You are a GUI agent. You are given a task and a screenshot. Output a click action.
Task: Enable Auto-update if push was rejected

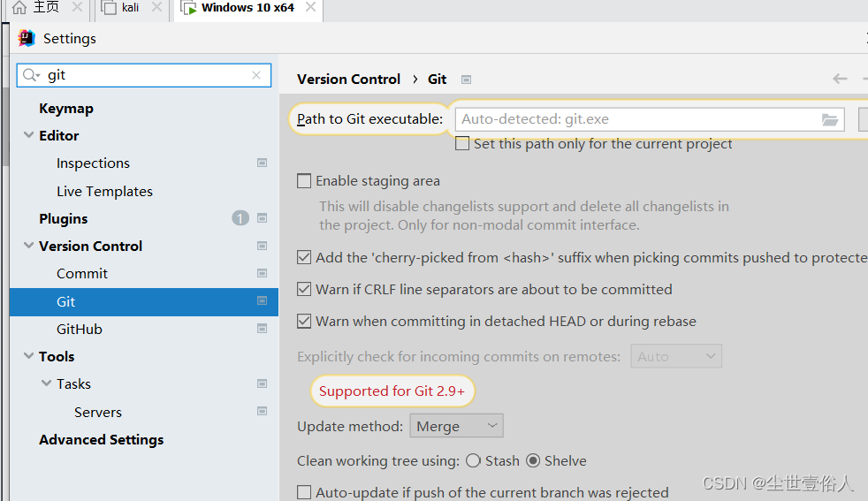click(304, 492)
